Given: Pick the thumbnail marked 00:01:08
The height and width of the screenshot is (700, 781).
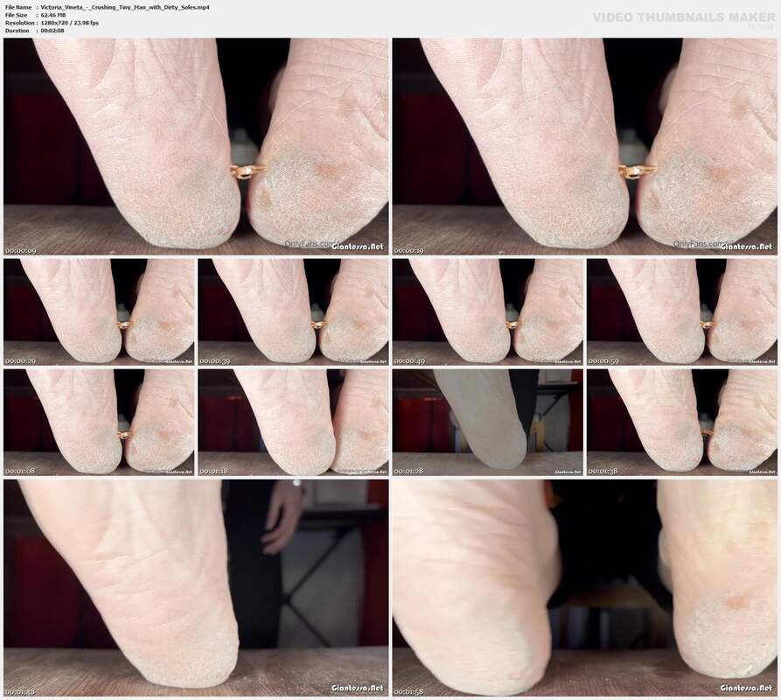Looking at the screenshot, I should pyautogui.click(x=99, y=423).
